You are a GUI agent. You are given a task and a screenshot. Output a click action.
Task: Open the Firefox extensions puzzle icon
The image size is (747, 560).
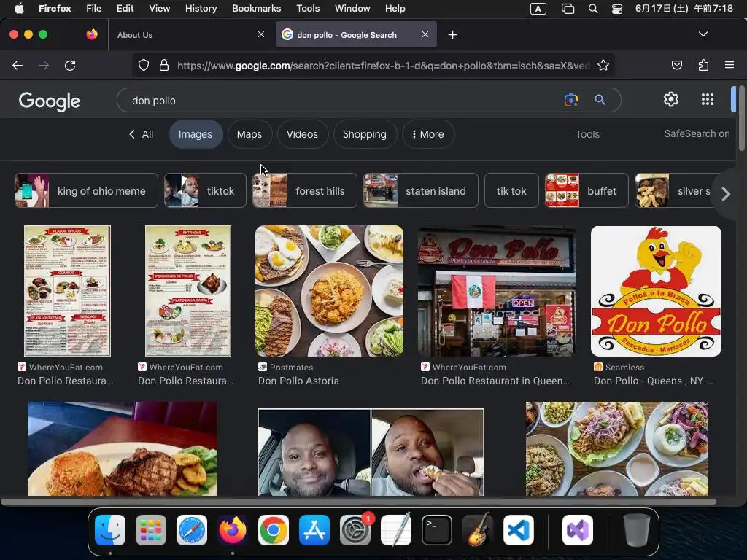703,65
